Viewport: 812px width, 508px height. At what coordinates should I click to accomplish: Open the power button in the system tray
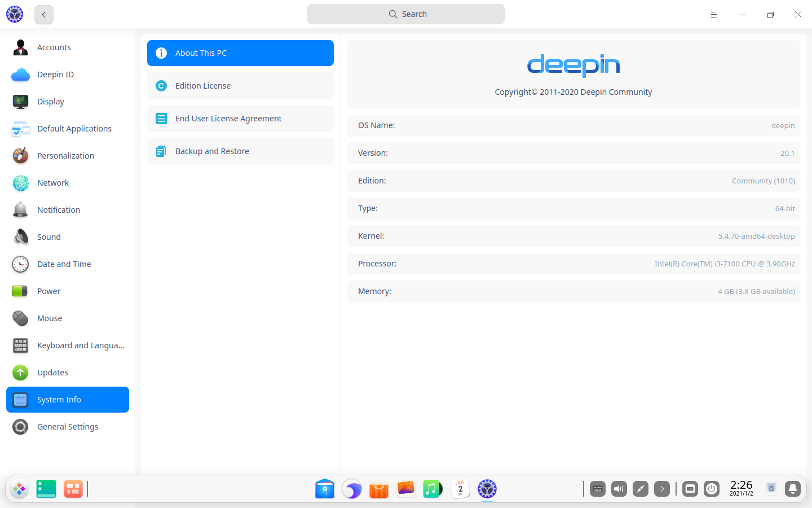712,489
